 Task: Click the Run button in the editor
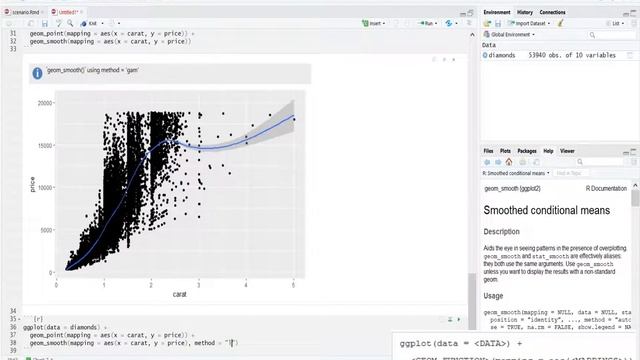[426, 24]
